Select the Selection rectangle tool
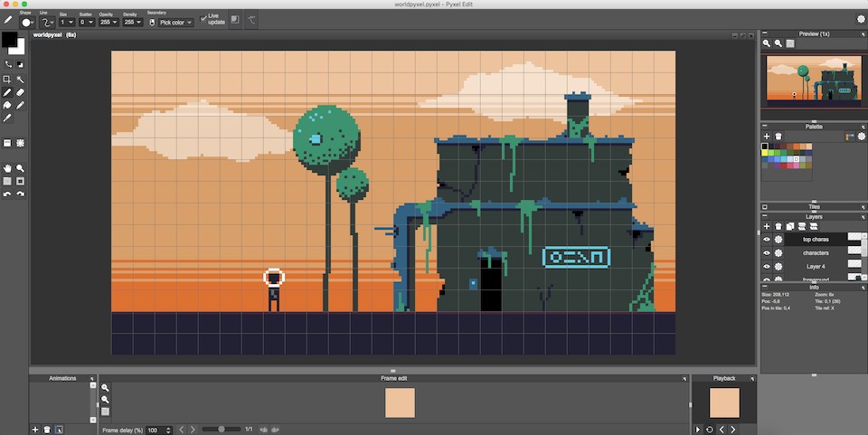This screenshot has height=435, width=868. [x=7, y=80]
